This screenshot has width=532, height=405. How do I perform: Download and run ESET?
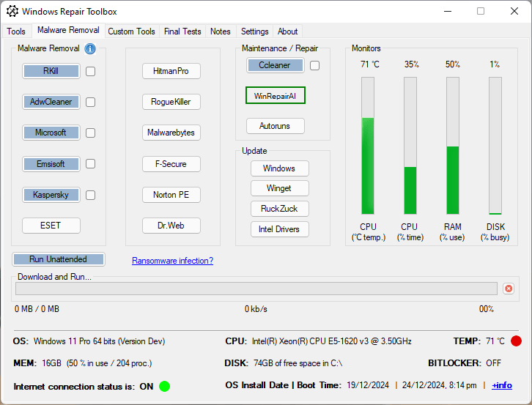tap(51, 226)
